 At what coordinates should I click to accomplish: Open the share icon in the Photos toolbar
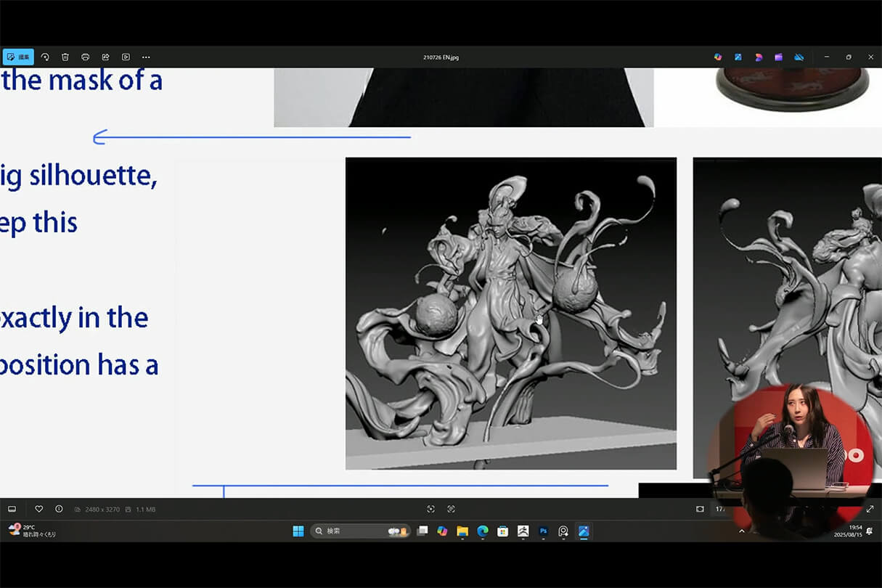[105, 57]
